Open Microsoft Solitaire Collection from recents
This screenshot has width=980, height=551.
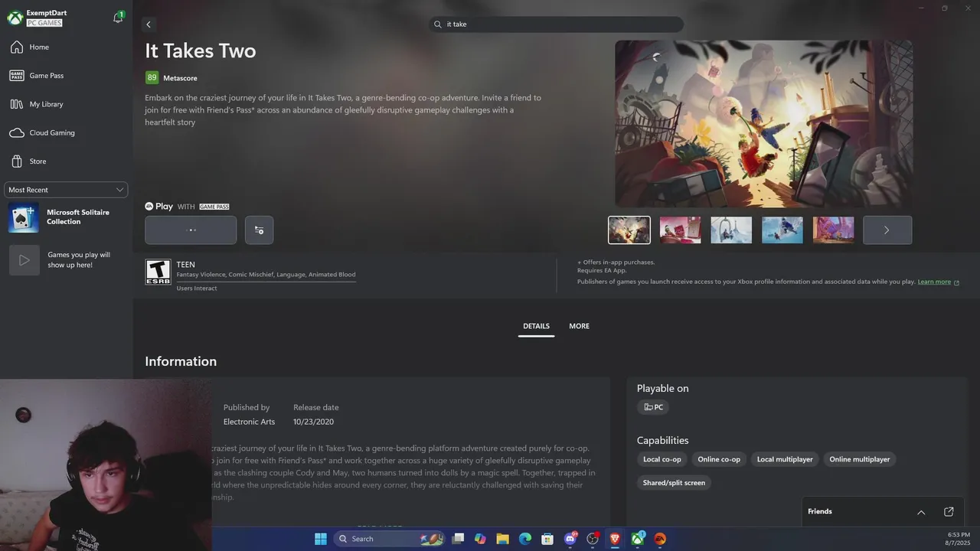pyautogui.click(x=66, y=217)
